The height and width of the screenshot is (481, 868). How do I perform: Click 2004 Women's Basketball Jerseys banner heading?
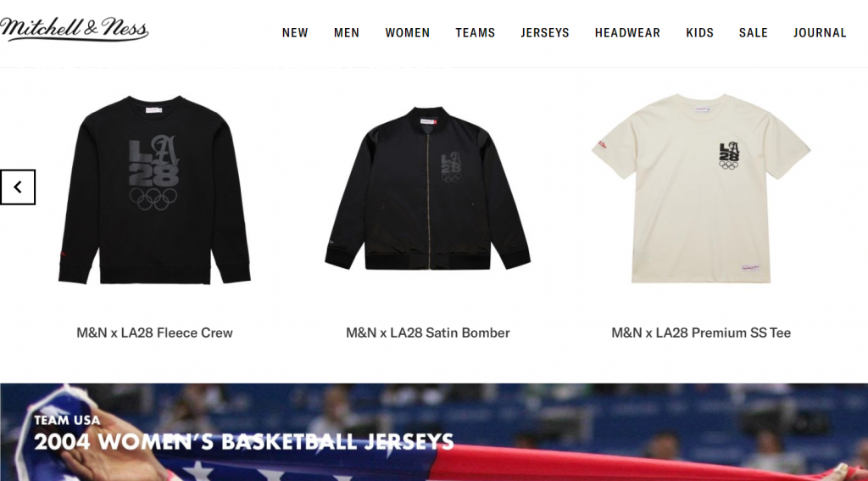click(x=243, y=442)
